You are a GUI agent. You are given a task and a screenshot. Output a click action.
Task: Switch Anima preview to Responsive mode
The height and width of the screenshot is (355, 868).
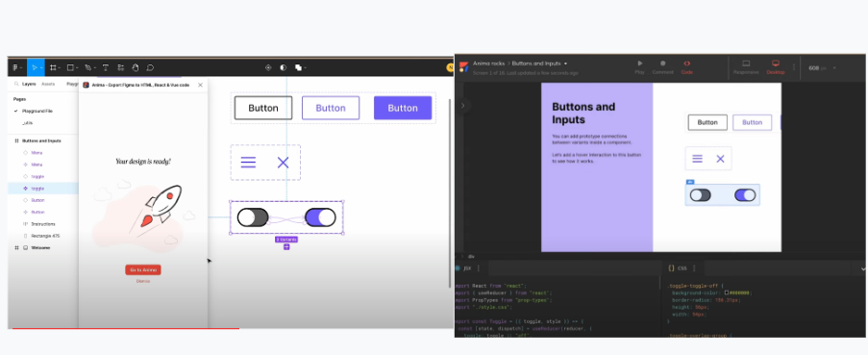pos(746,67)
